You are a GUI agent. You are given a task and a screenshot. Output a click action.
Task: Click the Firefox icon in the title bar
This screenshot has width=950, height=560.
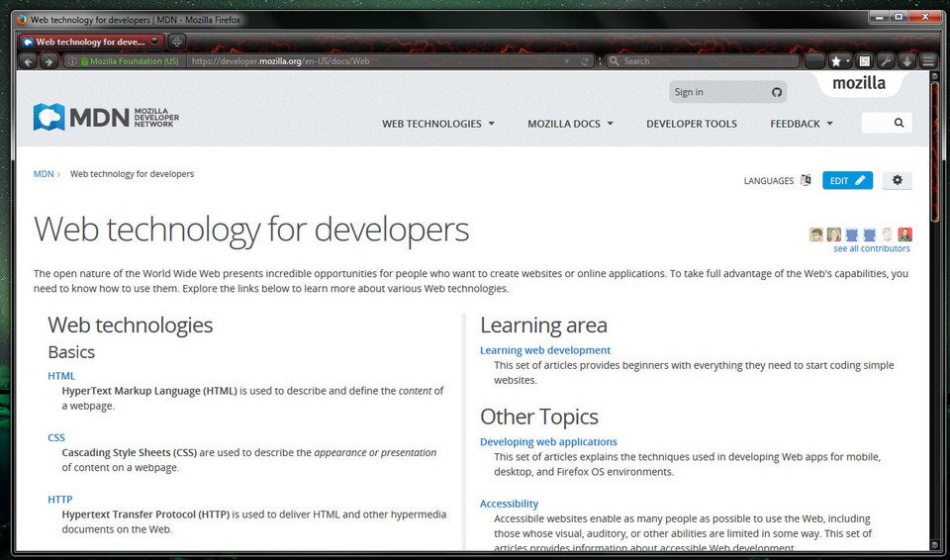[22, 20]
